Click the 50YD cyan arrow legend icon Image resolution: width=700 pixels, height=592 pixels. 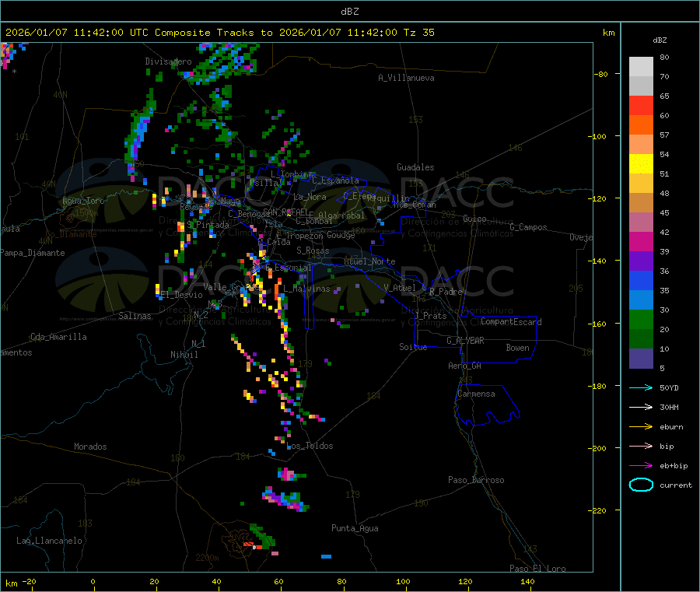641,387
